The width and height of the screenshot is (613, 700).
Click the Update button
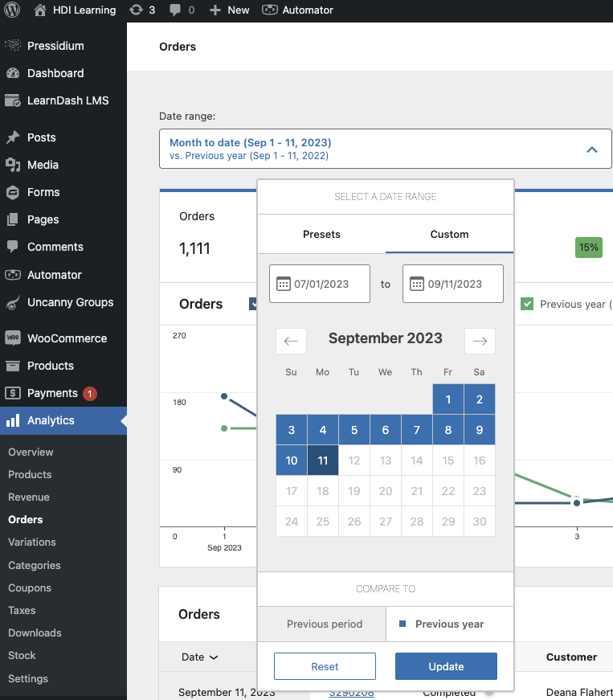(x=446, y=666)
